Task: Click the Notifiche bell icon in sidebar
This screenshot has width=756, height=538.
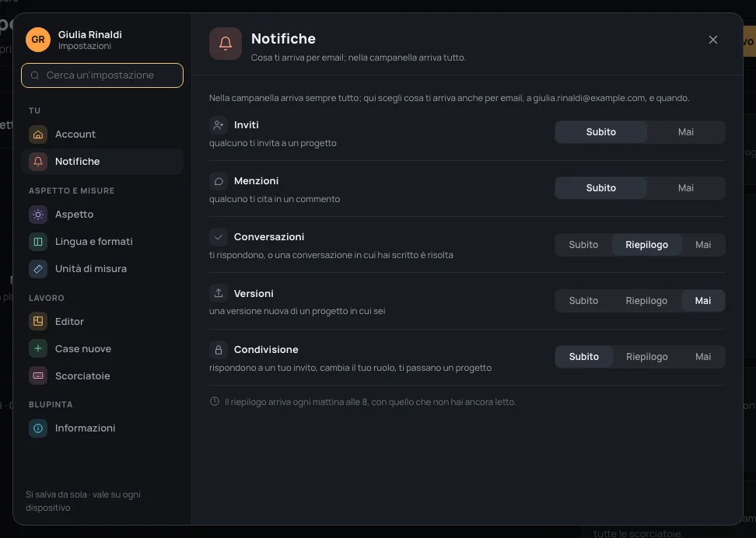Action: click(38, 162)
